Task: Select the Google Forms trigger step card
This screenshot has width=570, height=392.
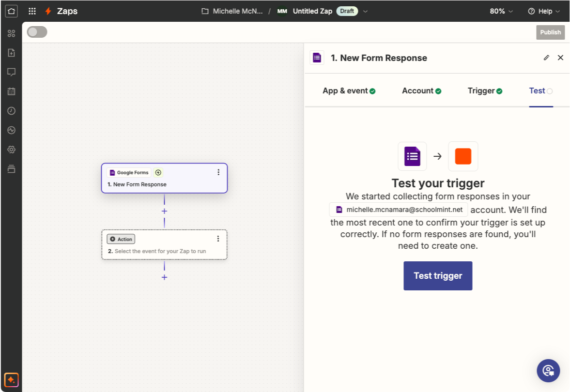Action: pyautogui.click(x=164, y=178)
